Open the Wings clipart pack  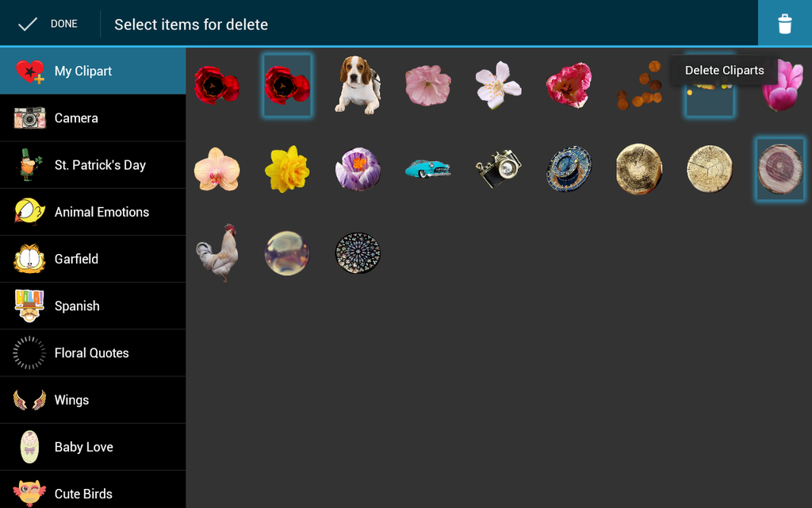pyautogui.click(x=93, y=400)
